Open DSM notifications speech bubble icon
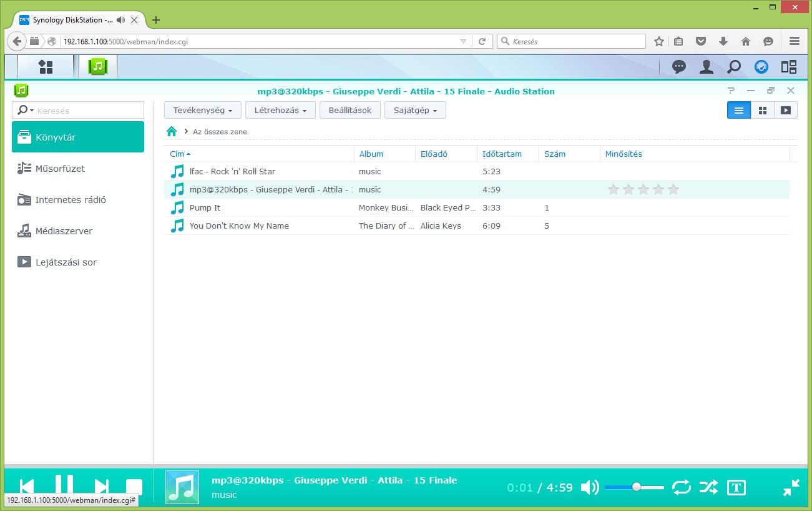Image resolution: width=812 pixels, height=511 pixels. 678,67
